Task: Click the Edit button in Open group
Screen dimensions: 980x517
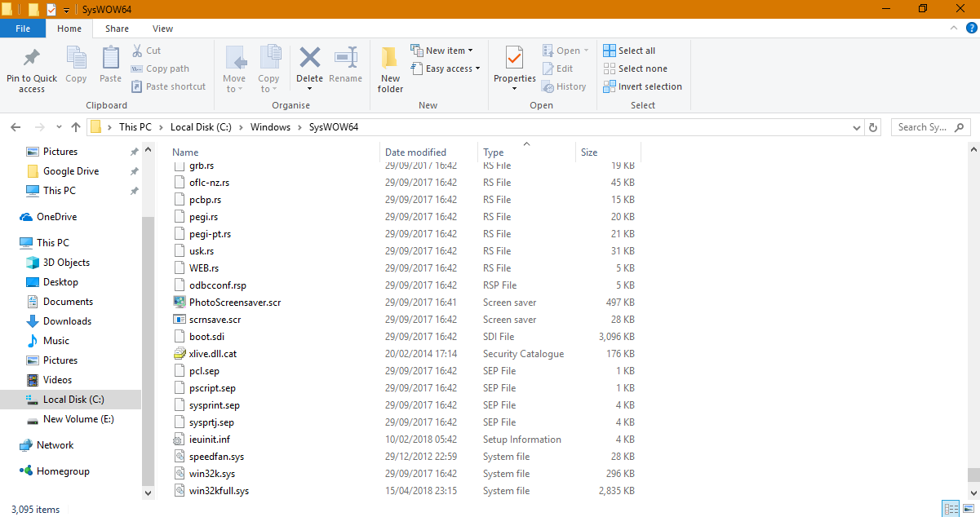Action: click(x=557, y=68)
